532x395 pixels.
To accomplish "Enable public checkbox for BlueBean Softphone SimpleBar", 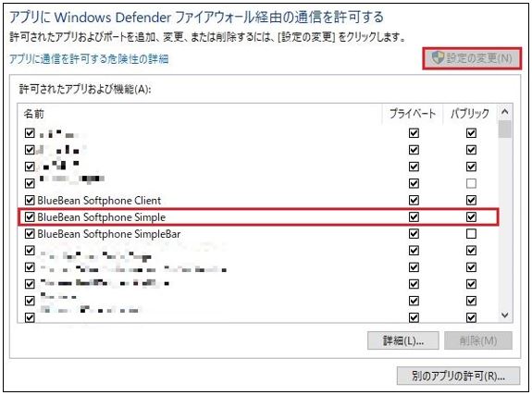I will (471, 233).
